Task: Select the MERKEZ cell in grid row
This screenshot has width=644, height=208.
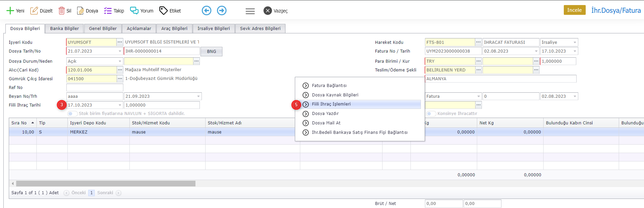Action: point(98,132)
